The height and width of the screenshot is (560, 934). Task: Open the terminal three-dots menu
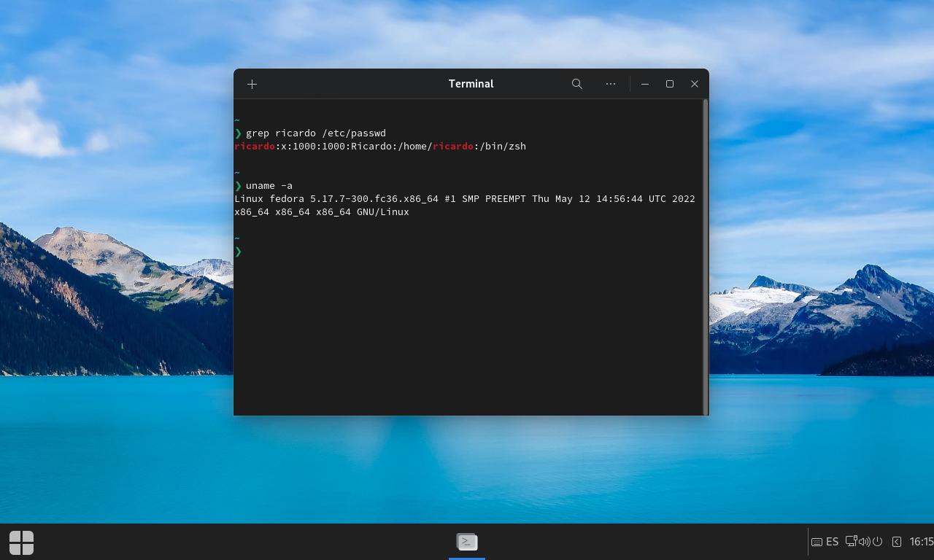(611, 84)
